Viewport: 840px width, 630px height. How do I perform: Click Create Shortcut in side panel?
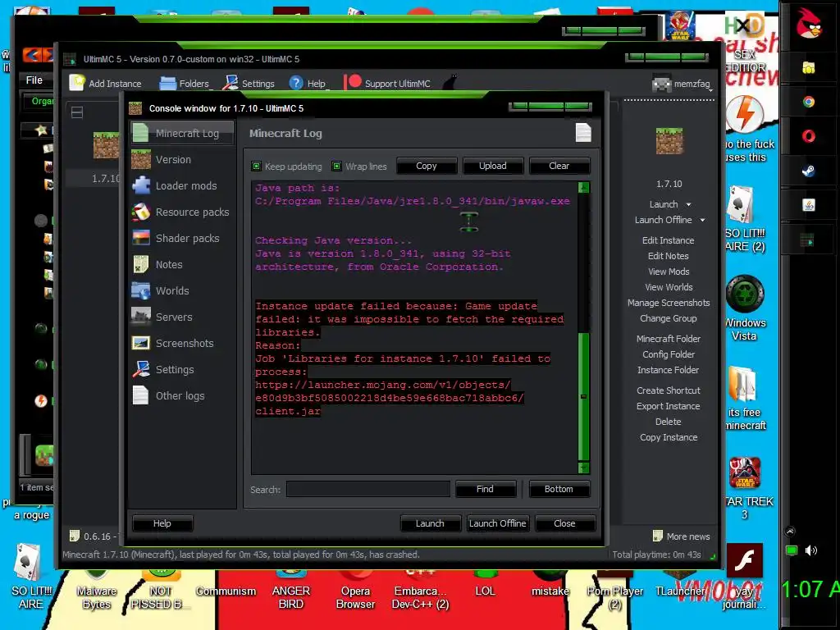click(x=668, y=390)
